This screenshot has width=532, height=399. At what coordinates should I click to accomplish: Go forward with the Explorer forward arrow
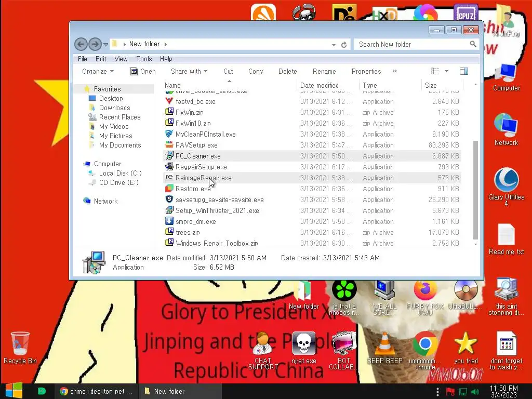[95, 44]
